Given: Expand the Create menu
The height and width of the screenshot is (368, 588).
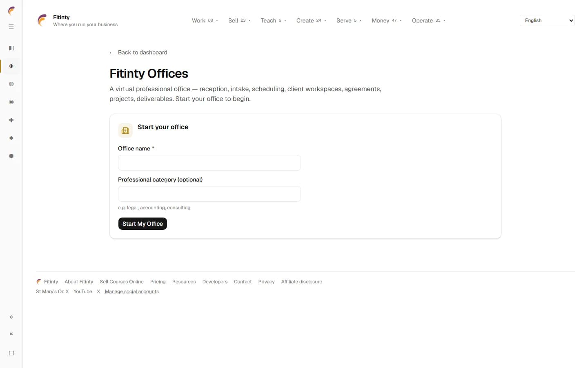Looking at the screenshot, I should [x=311, y=20].
